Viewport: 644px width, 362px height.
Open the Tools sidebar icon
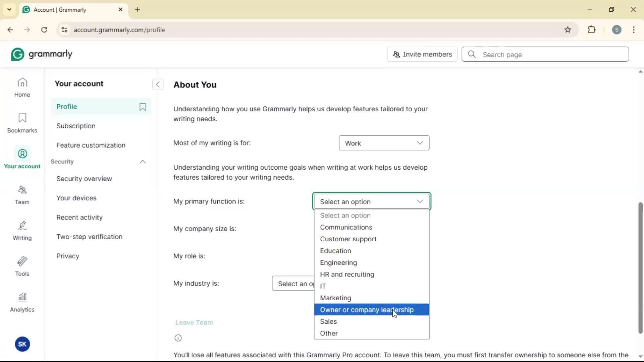[x=22, y=266]
